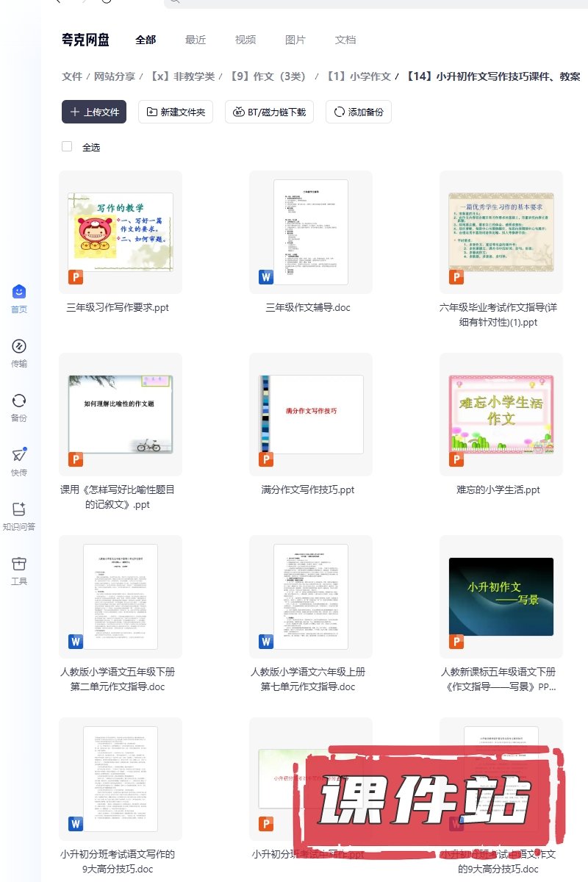Click the Word icon on 三年级作文辅导.doc
The height and width of the screenshot is (882, 588).
click(x=266, y=277)
